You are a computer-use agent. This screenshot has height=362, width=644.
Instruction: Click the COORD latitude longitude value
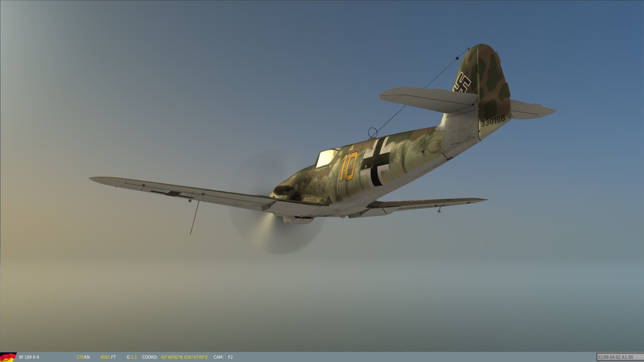tap(184, 357)
